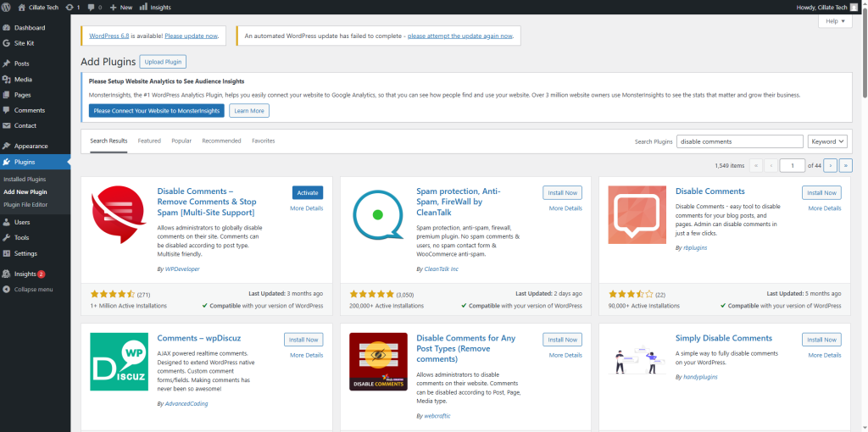Collapse the admin sidebar menu
Viewport: 868px width, 432px height.
(33, 289)
